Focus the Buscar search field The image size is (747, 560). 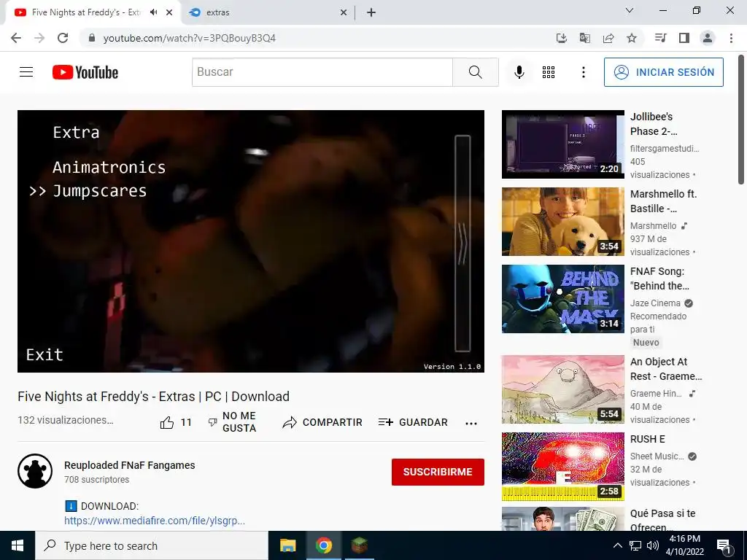pos(322,72)
